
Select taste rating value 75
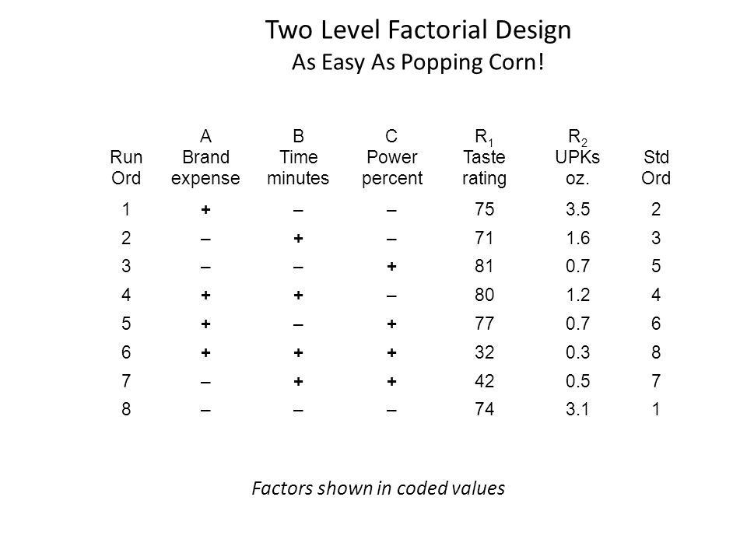click(x=484, y=209)
